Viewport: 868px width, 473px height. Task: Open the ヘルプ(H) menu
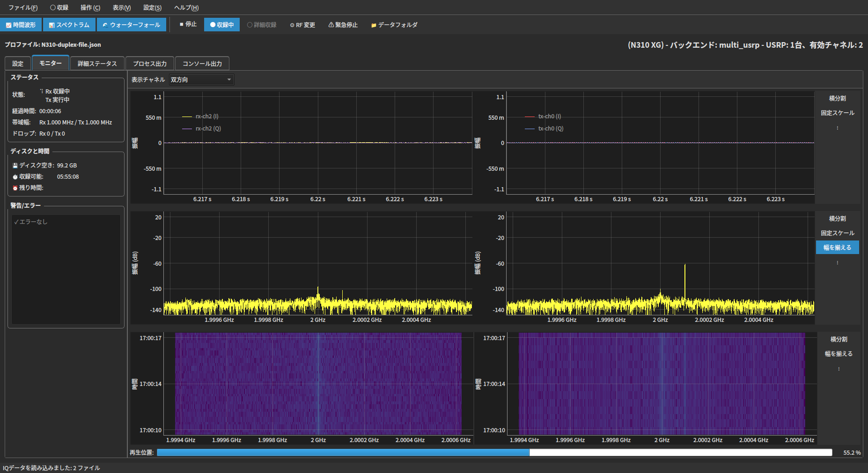point(186,7)
